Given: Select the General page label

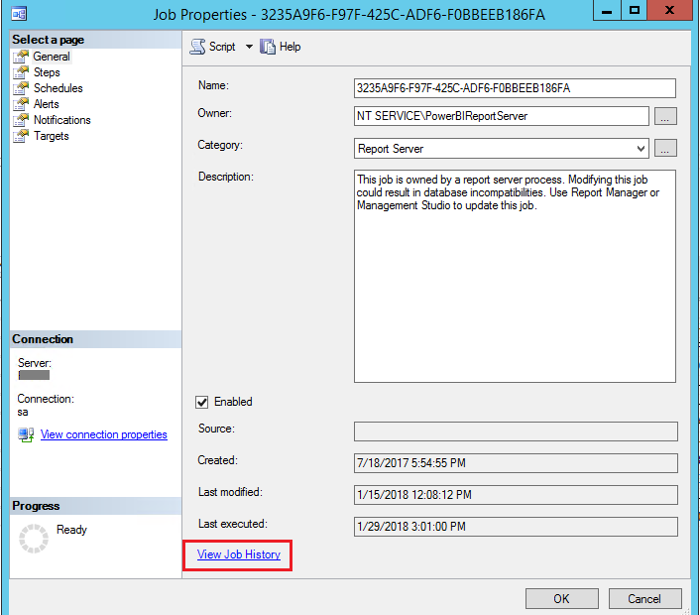Looking at the screenshot, I should pyautogui.click(x=52, y=57).
